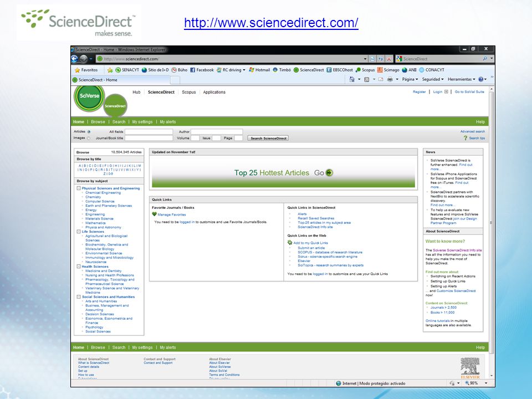Collapse Physical Sciences and Engineering subject
The width and height of the screenshot is (532, 399).
pos(78,188)
